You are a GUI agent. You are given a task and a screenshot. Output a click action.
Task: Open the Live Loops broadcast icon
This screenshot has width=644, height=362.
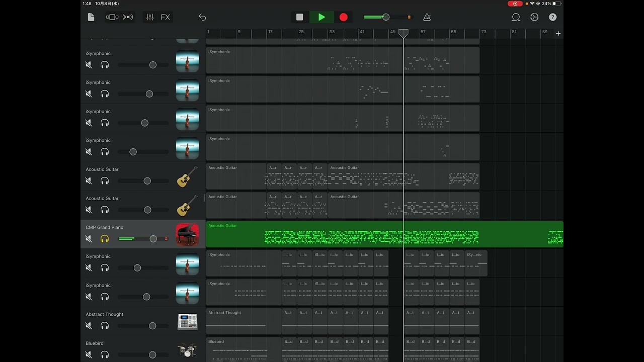[128, 17]
